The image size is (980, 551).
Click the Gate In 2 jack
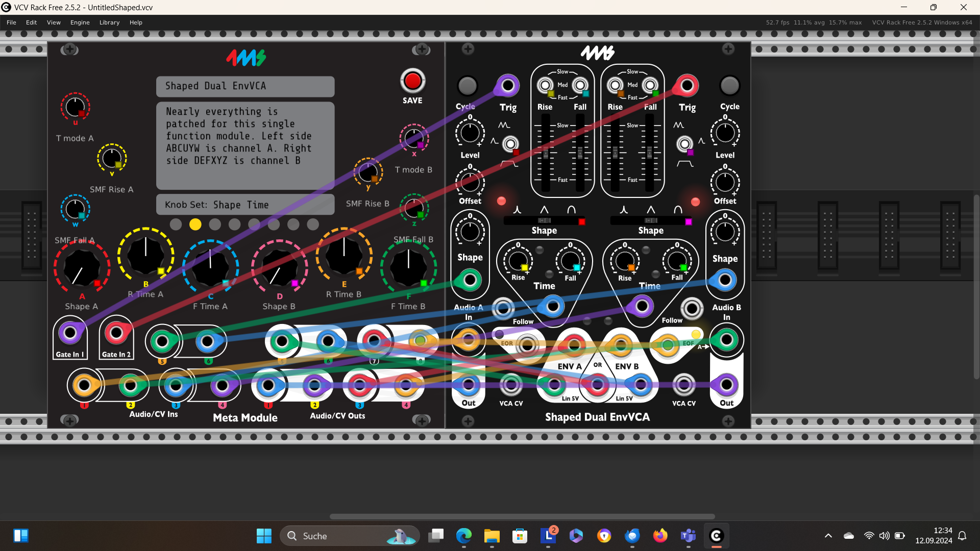pyautogui.click(x=116, y=333)
